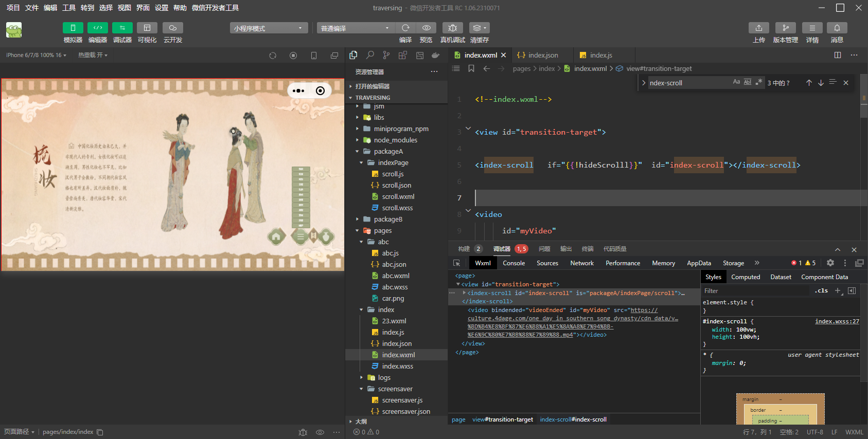Toggle Match Case in the find box
The height and width of the screenshot is (439, 868).
(736, 82)
